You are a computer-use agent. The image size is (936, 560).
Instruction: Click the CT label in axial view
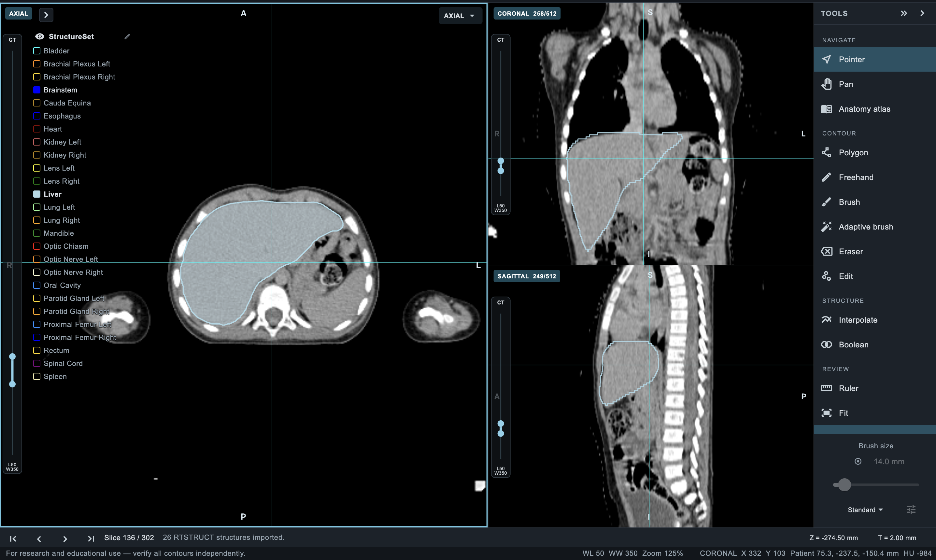pyautogui.click(x=12, y=40)
